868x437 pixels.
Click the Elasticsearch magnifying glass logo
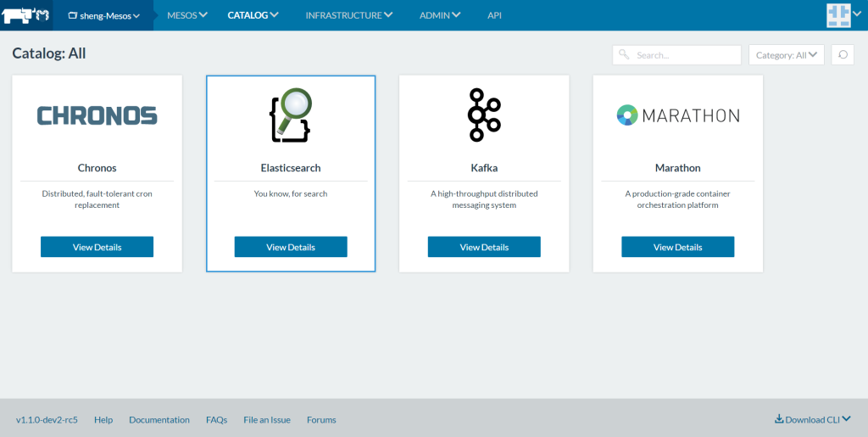point(291,115)
